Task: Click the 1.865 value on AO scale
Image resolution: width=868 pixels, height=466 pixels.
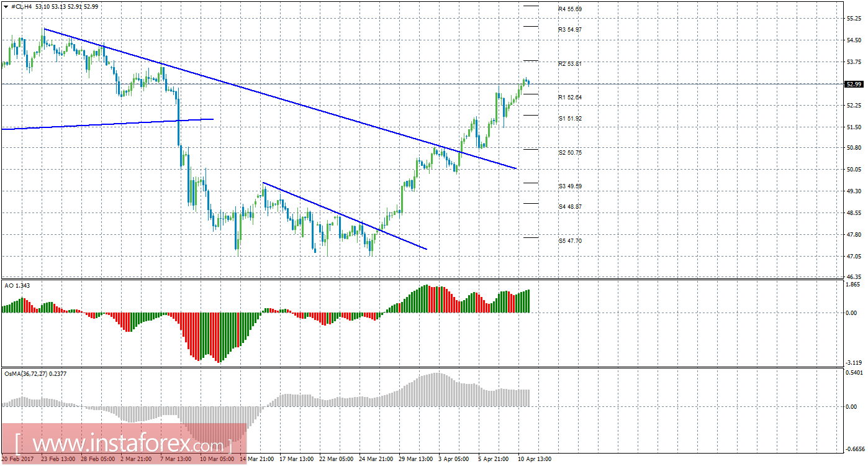Action: coord(853,284)
